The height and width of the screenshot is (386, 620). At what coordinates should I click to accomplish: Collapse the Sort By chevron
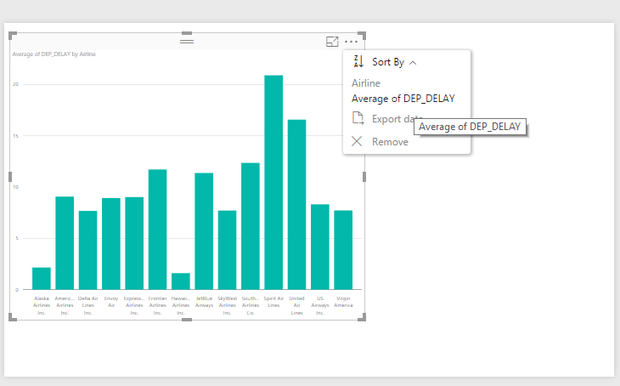click(x=413, y=62)
